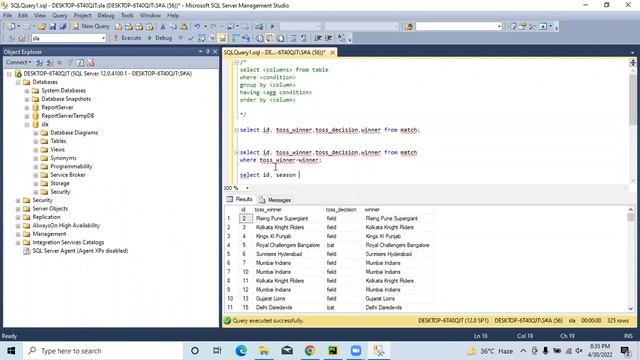Click the Save All toolbar icon
The image size is (640, 360).
point(63,27)
